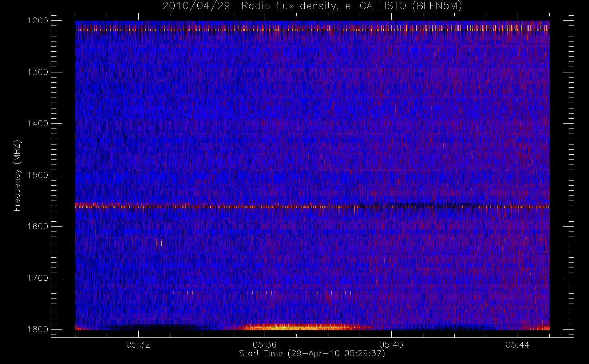Select the 1500 frequency tick label
The height and width of the screenshot is (364, 589).
coord(38,175)
